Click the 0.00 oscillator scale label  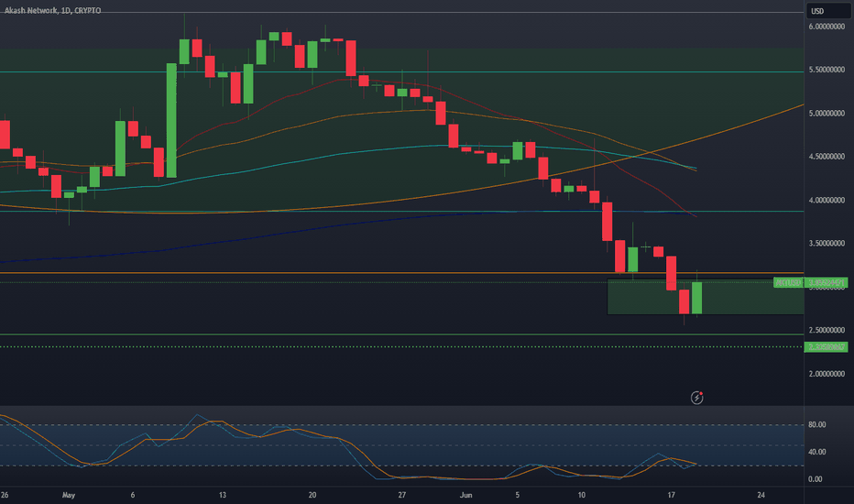(x=816, y=479)
